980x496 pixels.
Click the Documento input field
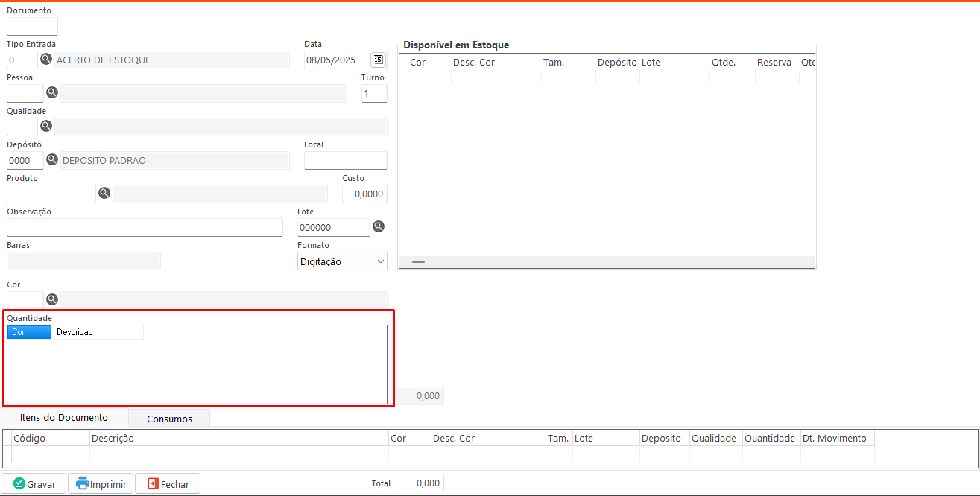click(x=32, y=27)
